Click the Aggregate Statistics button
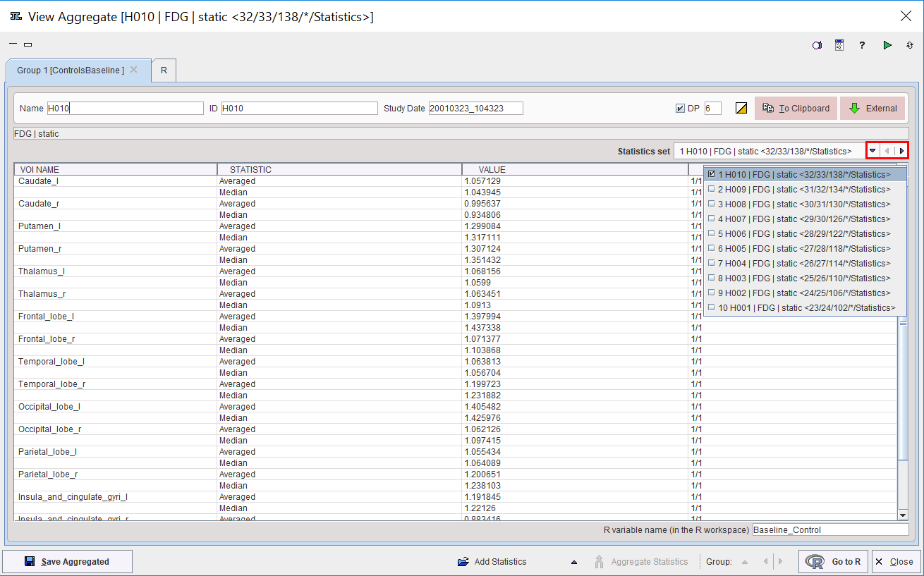This screenshot has width=924, height=576. pos(640,562)
